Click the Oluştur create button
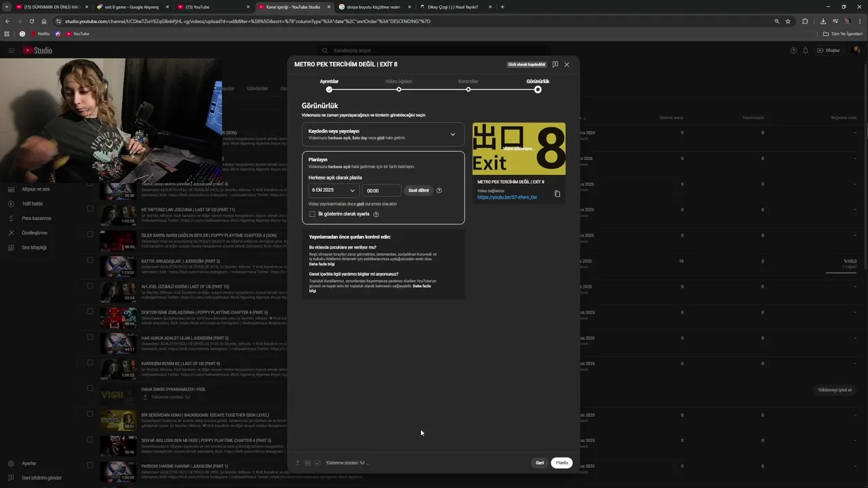868x488 pixels. point(829,50)
